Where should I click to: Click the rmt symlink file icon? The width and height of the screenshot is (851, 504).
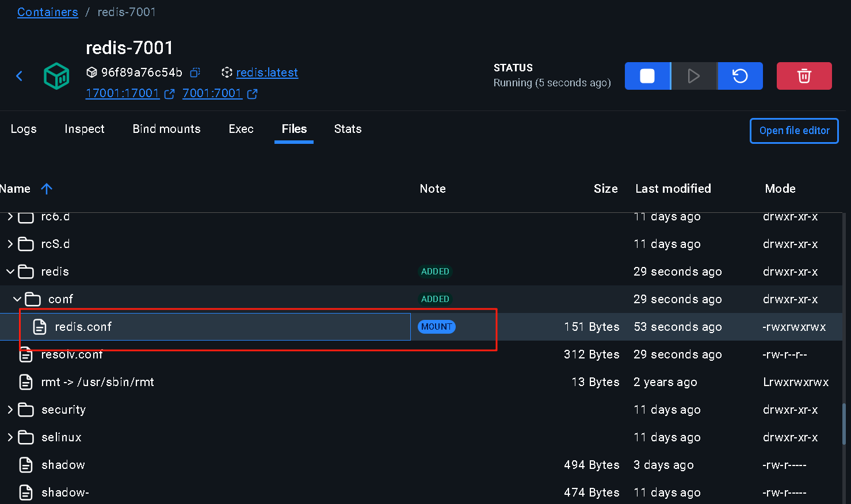[x=26, y=382]
